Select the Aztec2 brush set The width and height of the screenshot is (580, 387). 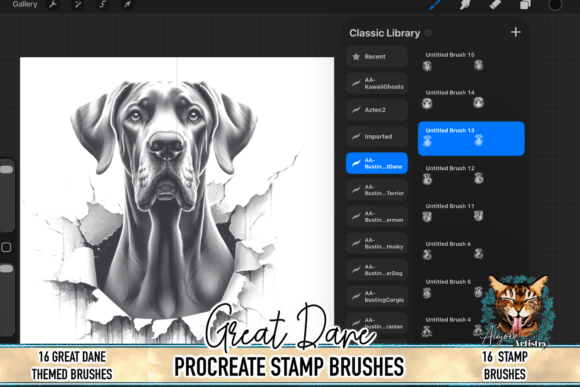click(377, 110)
